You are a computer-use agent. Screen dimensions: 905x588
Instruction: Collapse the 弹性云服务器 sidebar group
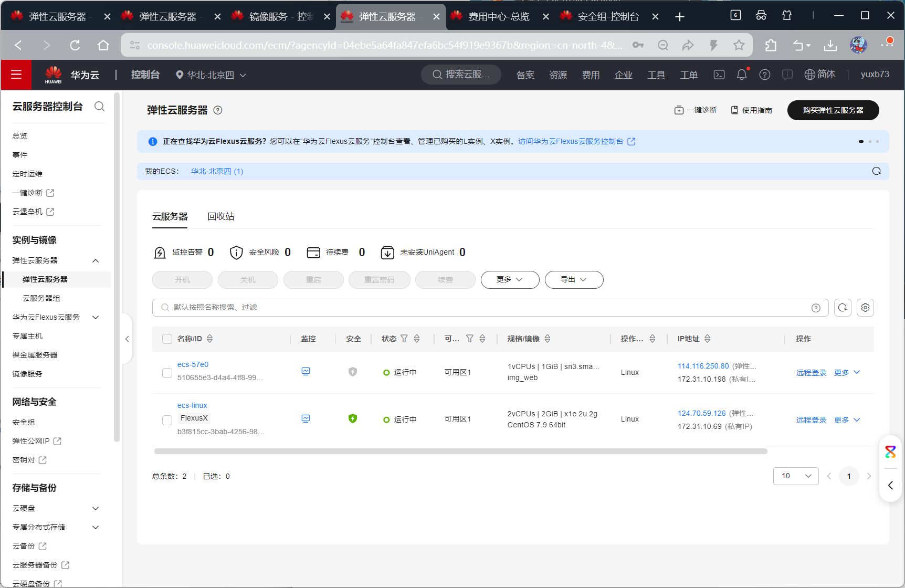(x=96, y=261)
